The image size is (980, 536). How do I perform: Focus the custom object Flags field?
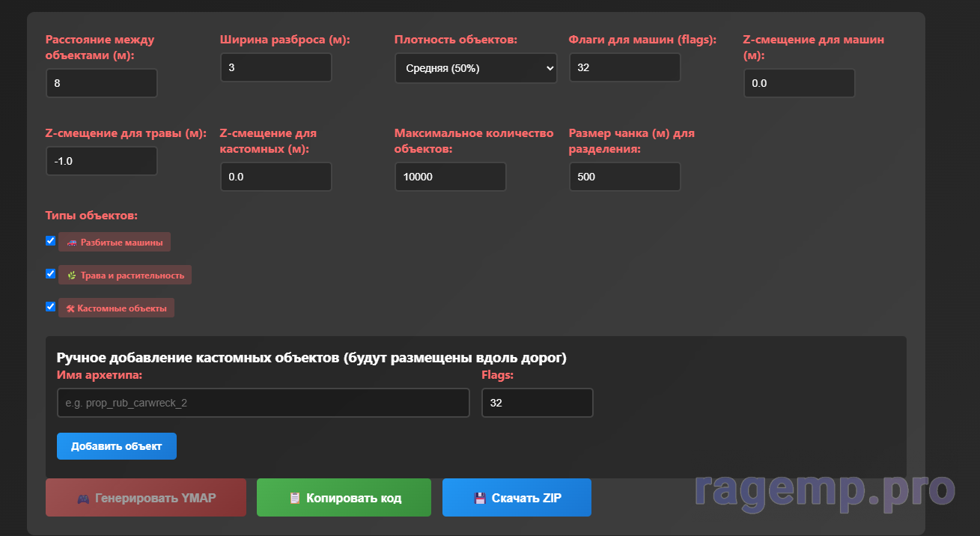click(x=537, y=403)
